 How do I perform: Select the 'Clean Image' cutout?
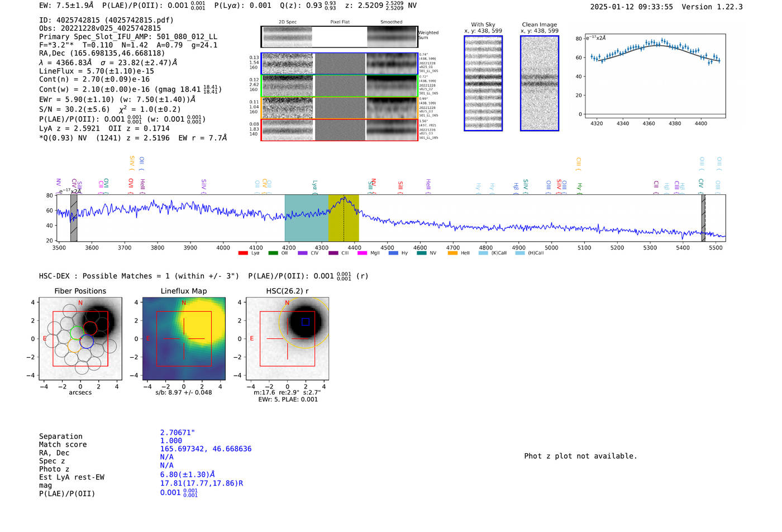(540, 83)
